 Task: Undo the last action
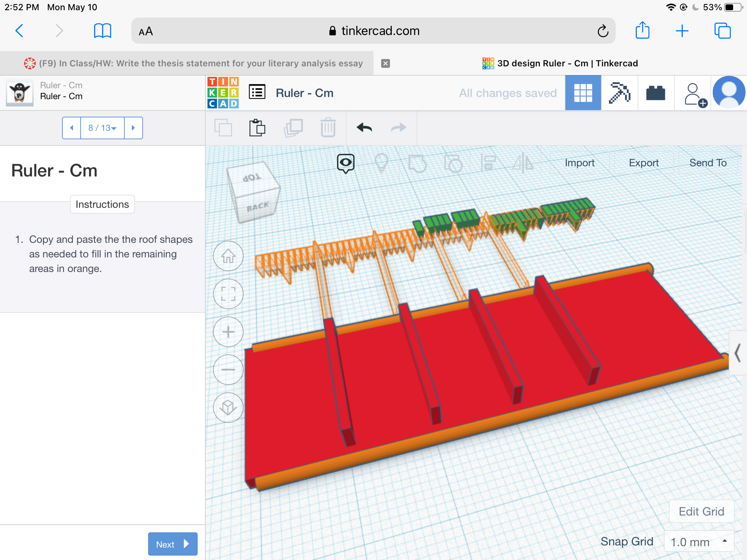364,128
